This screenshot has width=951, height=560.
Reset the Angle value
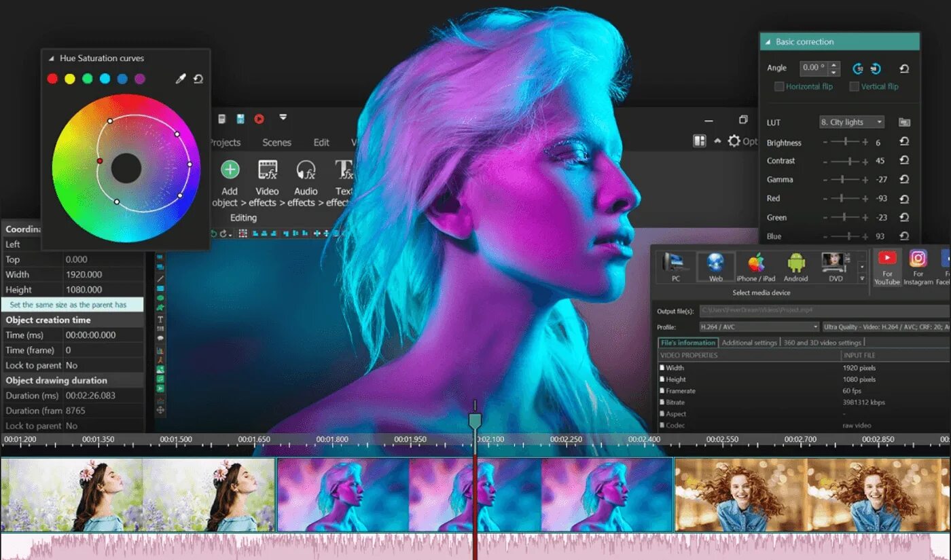tap(904, 69)
